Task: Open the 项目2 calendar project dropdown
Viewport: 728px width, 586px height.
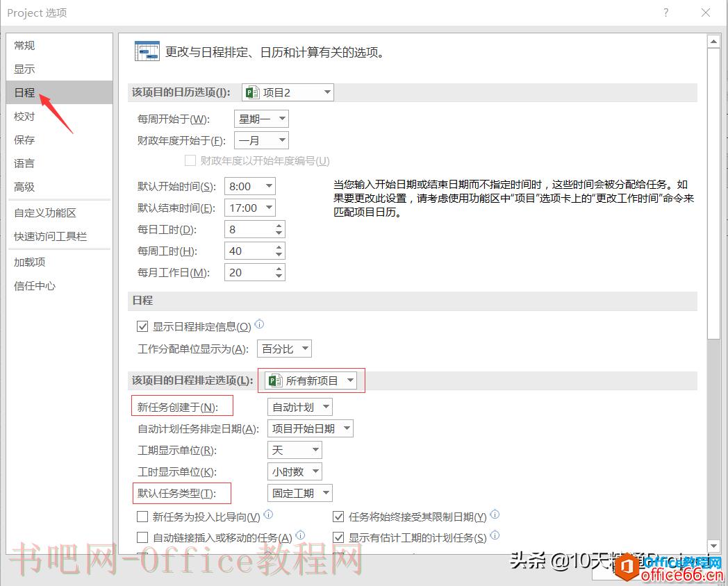Action: click(x=288, y=92)
